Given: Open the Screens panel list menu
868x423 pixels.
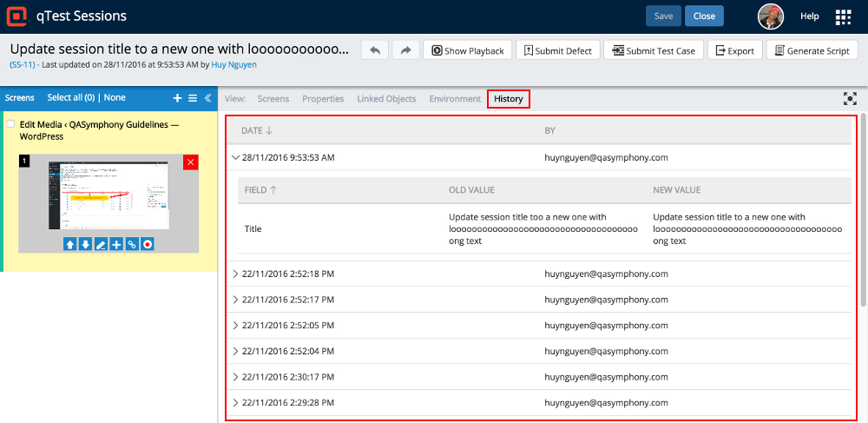Looking at the screenshot, I should pos(193,98).
